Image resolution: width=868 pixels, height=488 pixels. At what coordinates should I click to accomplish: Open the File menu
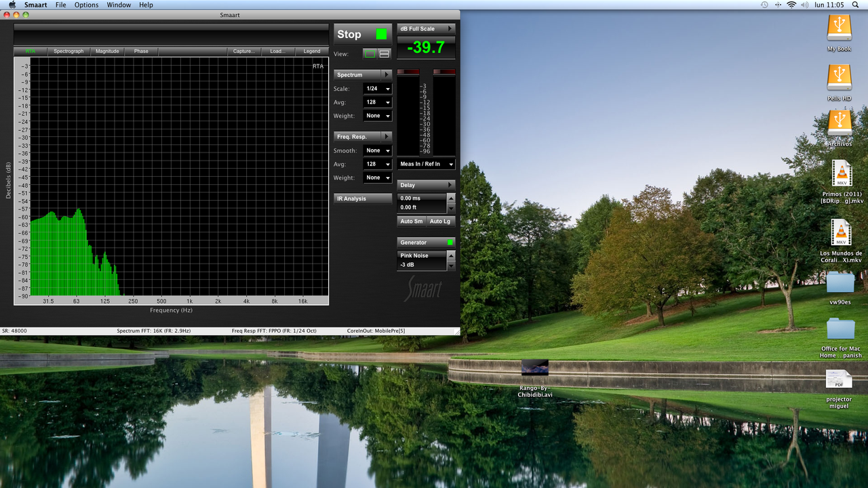tap(61, 5)
